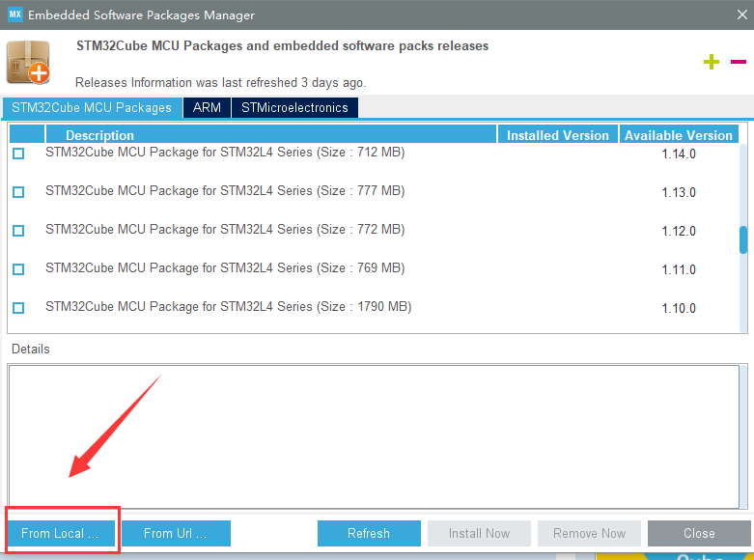
Task: Open the ARM tab
Action: point(207,107)
